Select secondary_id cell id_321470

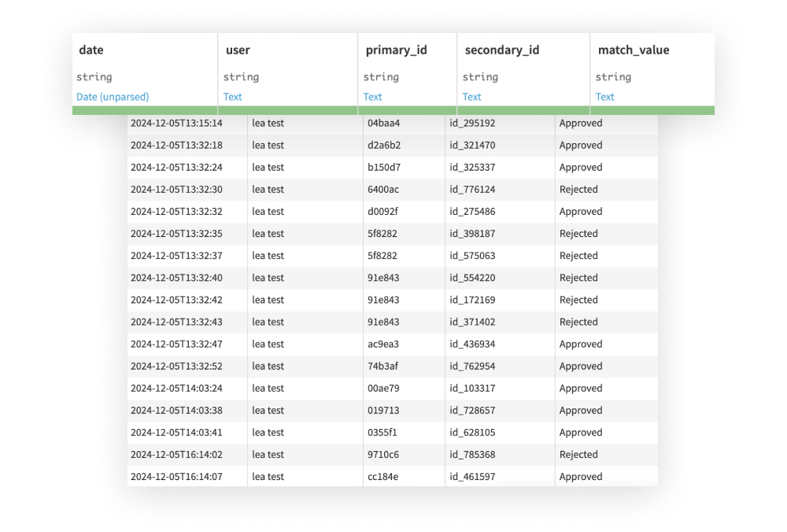point(472,146)
